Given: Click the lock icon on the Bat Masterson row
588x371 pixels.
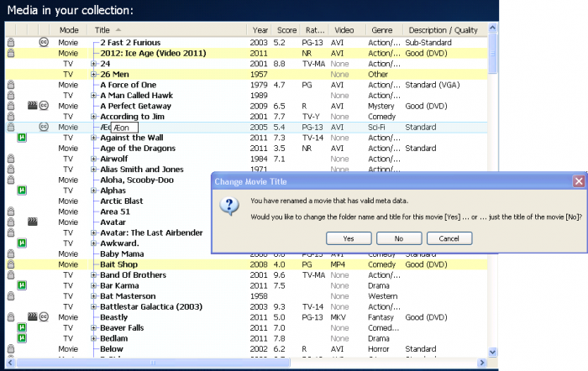Looking at the screenshot, I should pyautogui.click(x=11, y=296).
